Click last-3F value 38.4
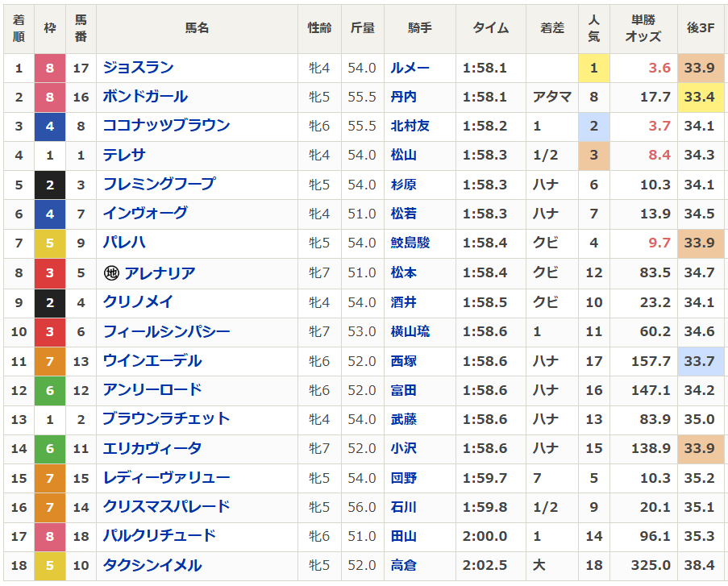This screenshot has width=728, height=586. [699, 565]
